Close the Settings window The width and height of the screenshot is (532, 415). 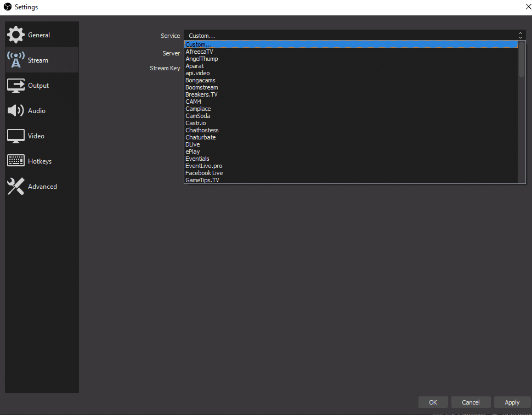528,7
